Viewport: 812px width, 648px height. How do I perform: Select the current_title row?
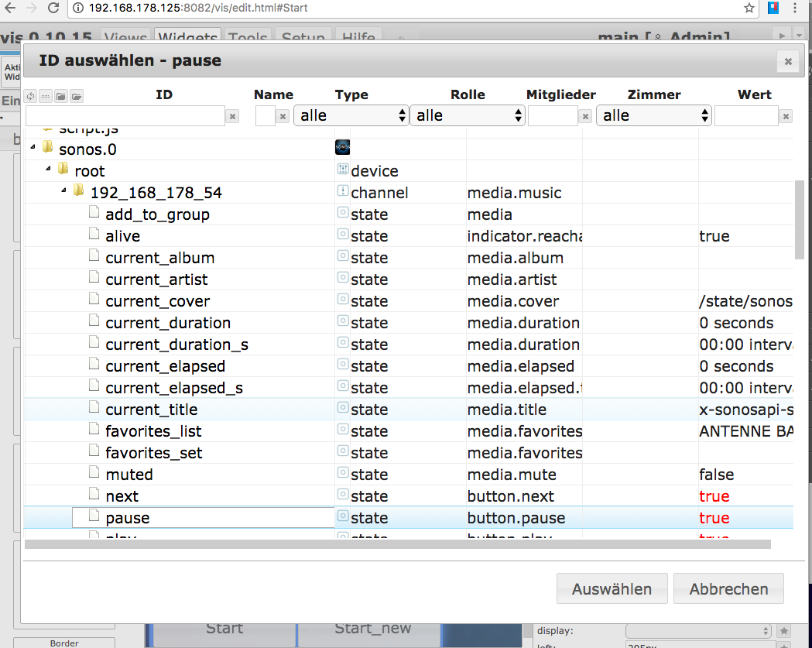[x=409, y=410]
